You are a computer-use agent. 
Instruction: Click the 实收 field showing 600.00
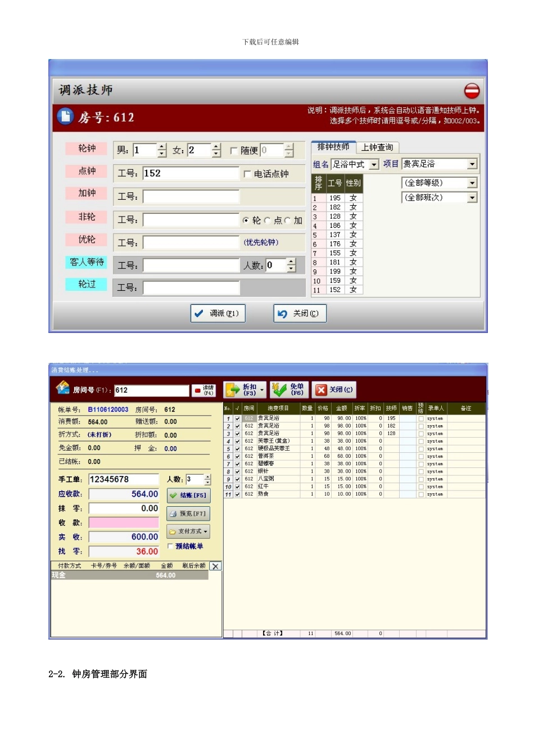124,537
